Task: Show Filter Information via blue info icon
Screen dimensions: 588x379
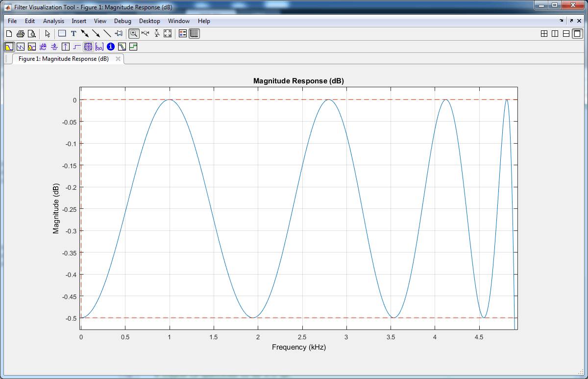Action: (x=111, y=47)
